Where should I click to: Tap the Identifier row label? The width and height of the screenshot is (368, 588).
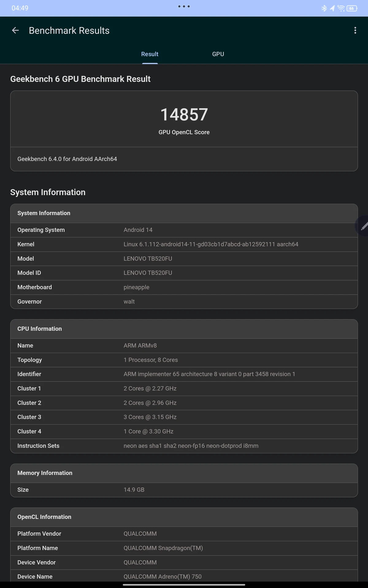[29, 374]
